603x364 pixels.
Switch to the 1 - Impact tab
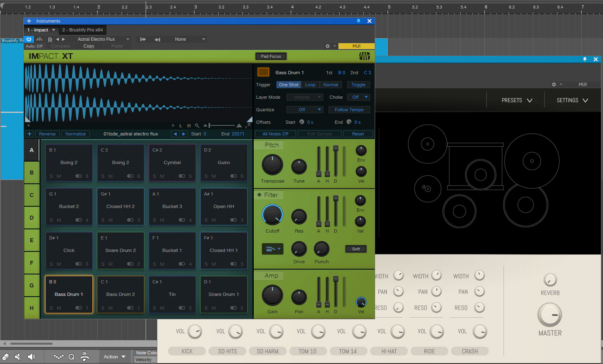click(41, 30)
